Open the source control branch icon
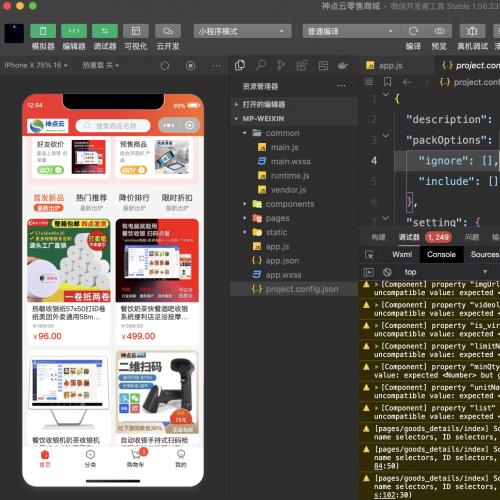 281,65
